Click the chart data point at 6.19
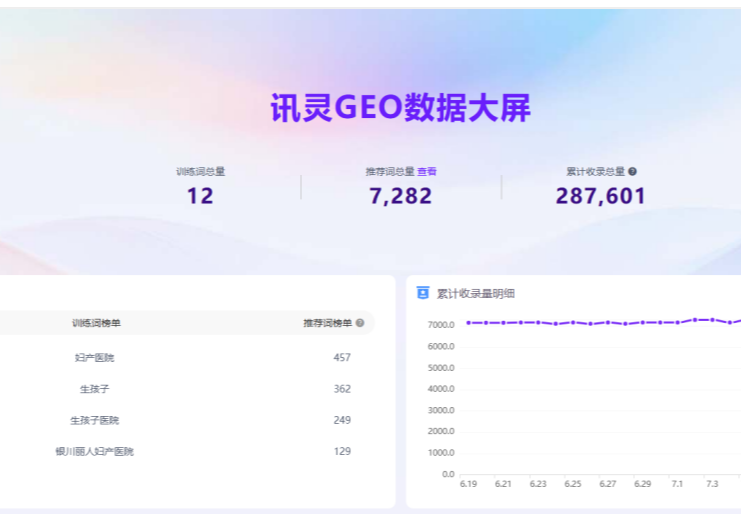741x514 pixels. point(468,323)
